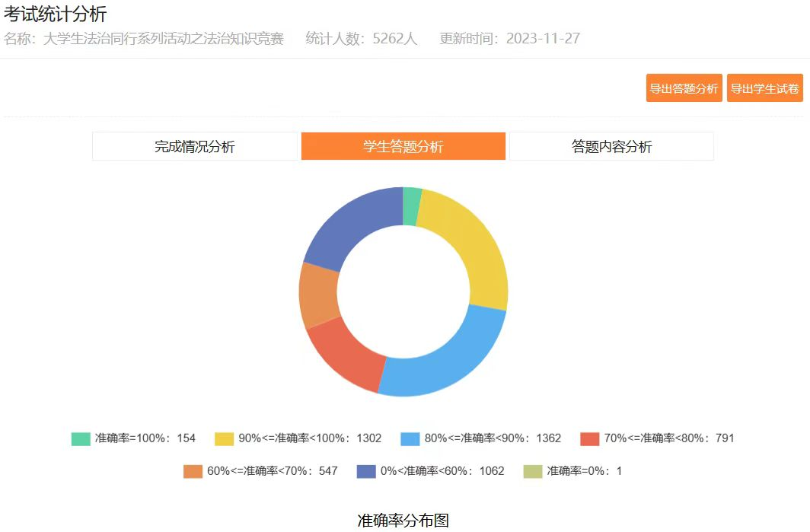Select the 学生答题分析 tab
The height and width of the screenshot is (532, 810).
click(x=403, y=146)
